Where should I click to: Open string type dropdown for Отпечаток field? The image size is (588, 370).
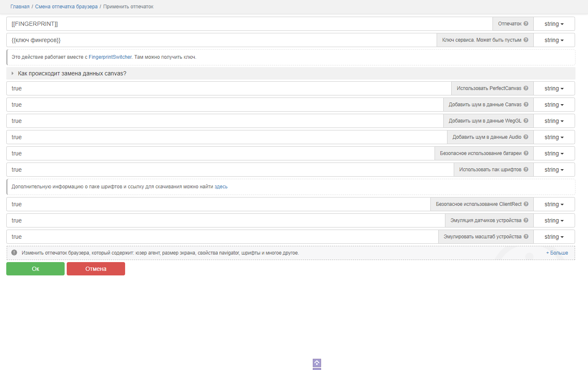tap(554, 24)
